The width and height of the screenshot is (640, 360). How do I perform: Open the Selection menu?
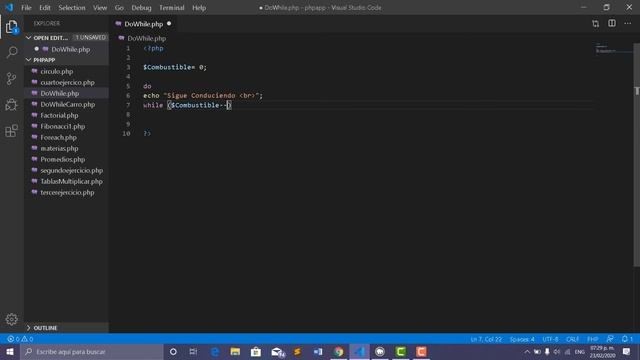click(72, 8)
